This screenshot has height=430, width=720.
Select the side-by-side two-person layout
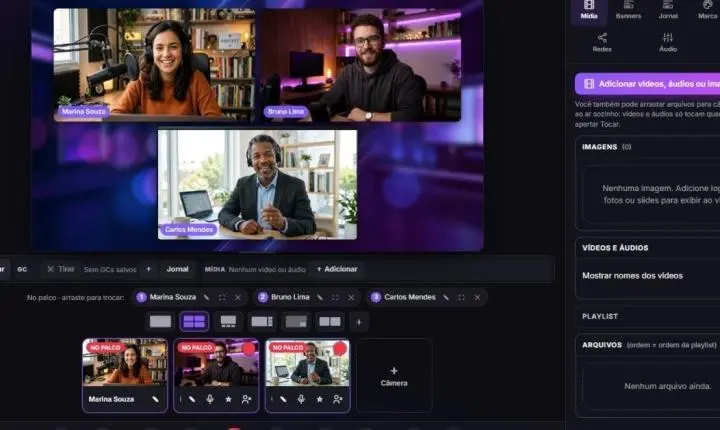click(x=330, y=322)
